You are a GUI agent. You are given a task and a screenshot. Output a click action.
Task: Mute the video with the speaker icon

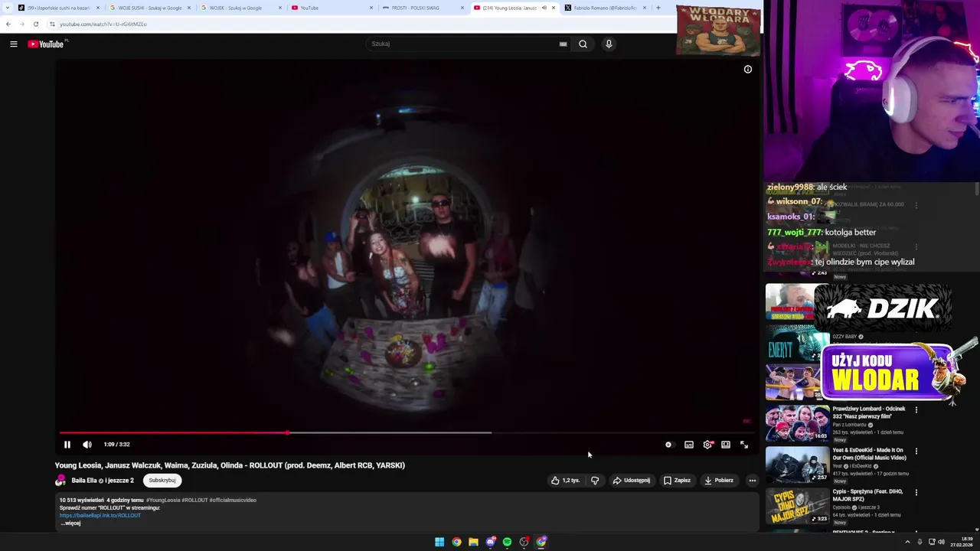(87, 445)
